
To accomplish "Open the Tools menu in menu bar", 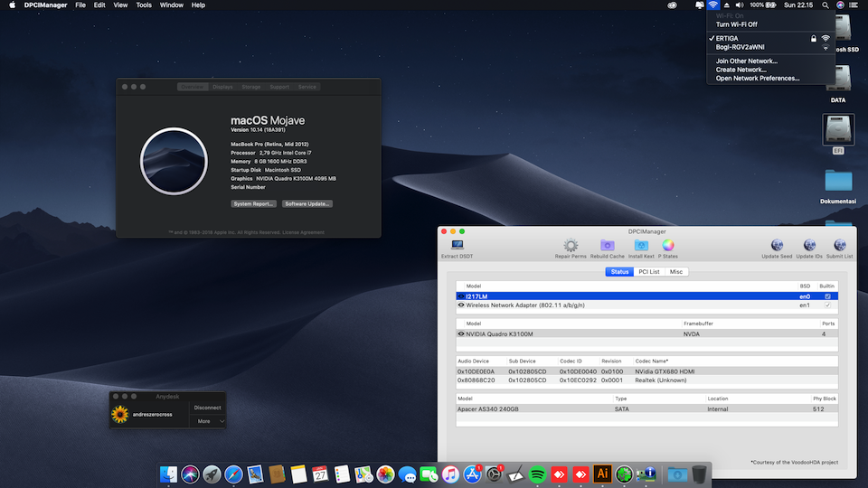I will click(144, 5).
